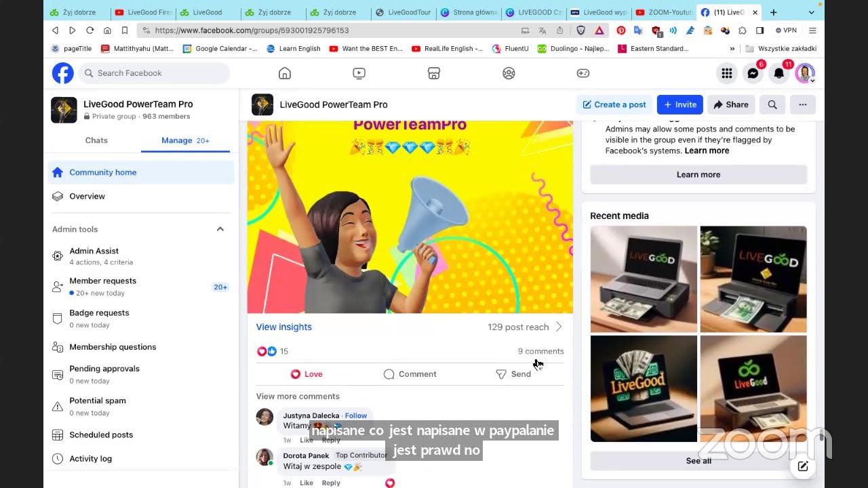Open Pending approvals
This screenshot has height=488, width=868.
pos(141,374)
